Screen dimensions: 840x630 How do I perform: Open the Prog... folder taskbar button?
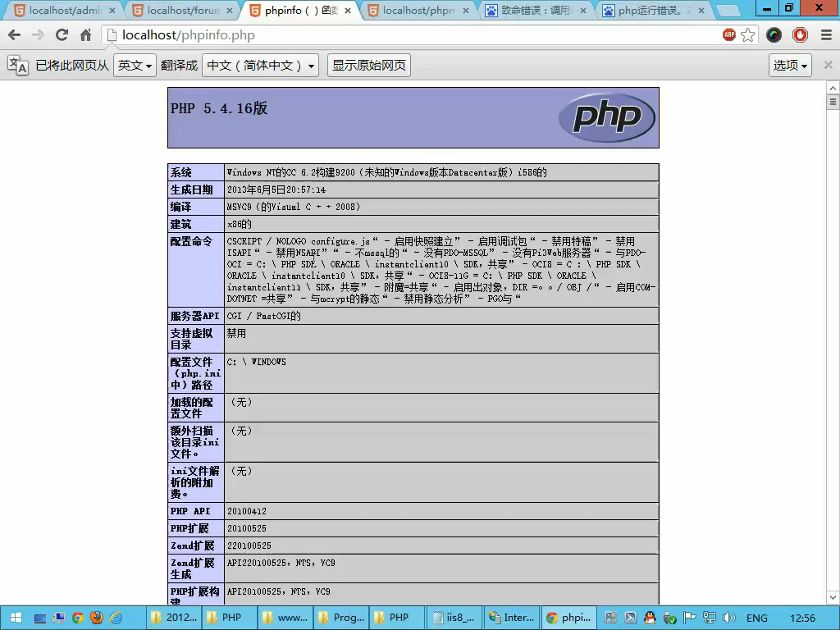click(x=340, y=618)
